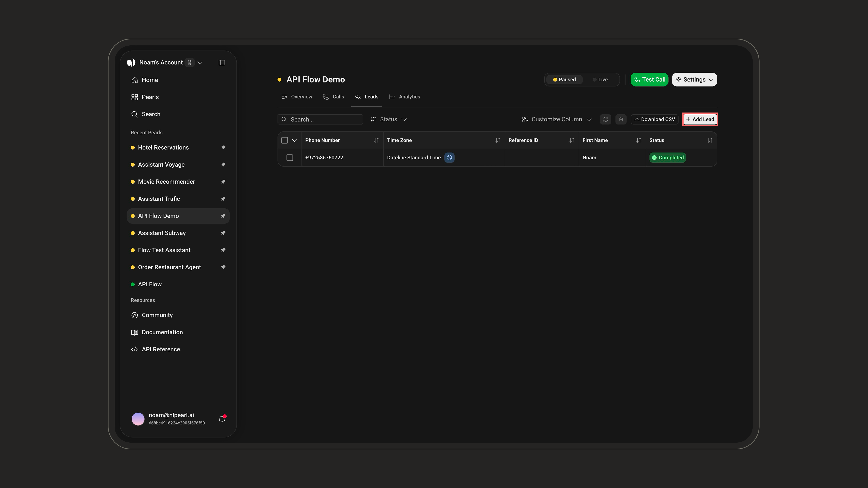Open the Calls tab
This screenshot has height=488, width=868.
coord(333,97)
